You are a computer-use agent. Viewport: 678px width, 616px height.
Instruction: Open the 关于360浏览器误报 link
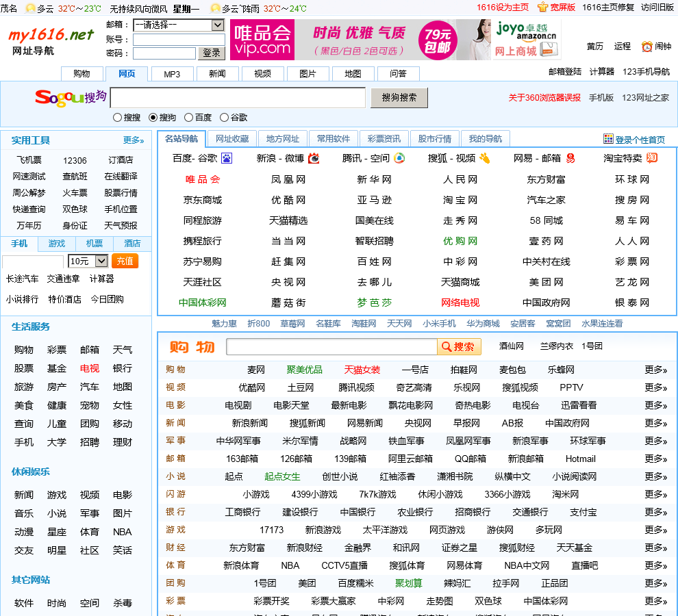(544, 98)
